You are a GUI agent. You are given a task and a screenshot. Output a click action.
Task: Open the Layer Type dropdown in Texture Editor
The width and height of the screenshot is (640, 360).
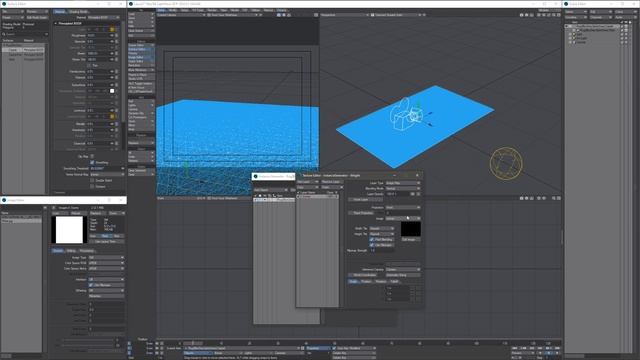pos(403,183)
